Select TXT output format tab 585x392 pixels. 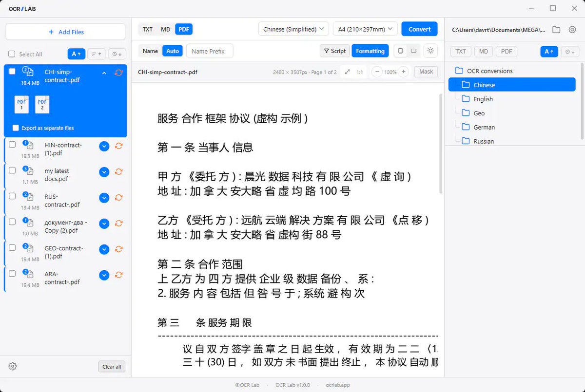click(148, 29)
